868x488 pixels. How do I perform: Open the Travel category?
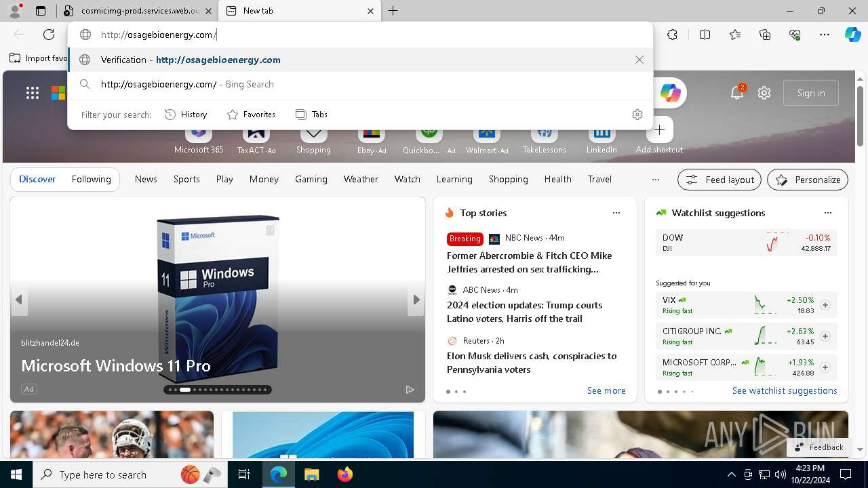point(599,179)
